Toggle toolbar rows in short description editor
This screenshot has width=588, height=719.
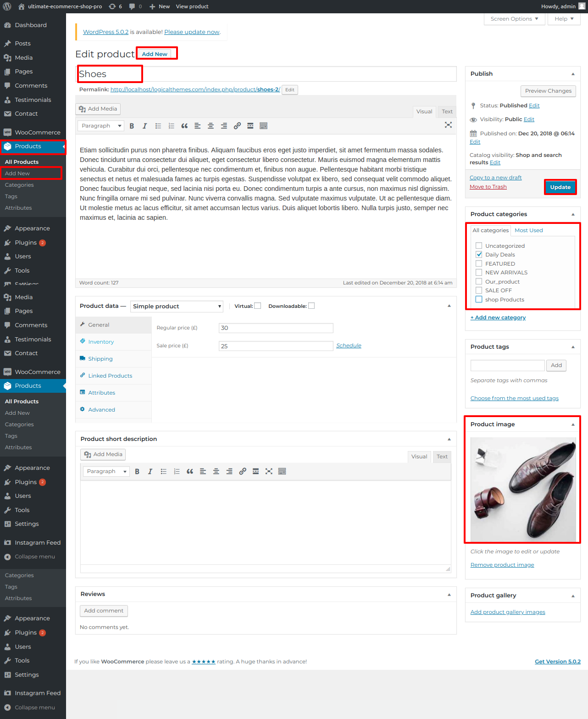click(282, 471)
